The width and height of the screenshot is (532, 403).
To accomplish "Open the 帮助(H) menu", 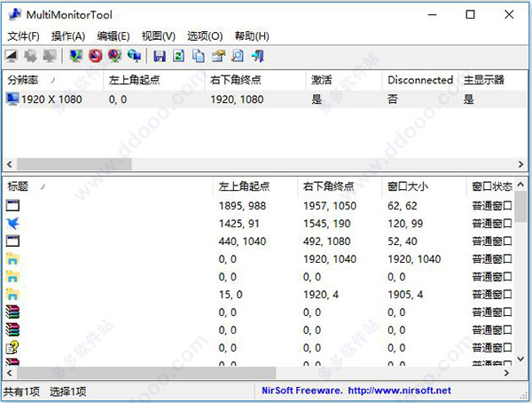I will (252, 36).
